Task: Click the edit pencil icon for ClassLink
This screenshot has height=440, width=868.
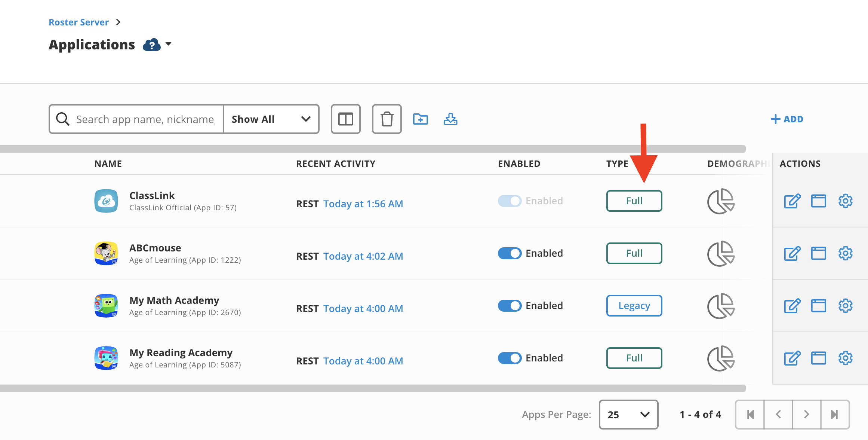Action: (792, 201)
